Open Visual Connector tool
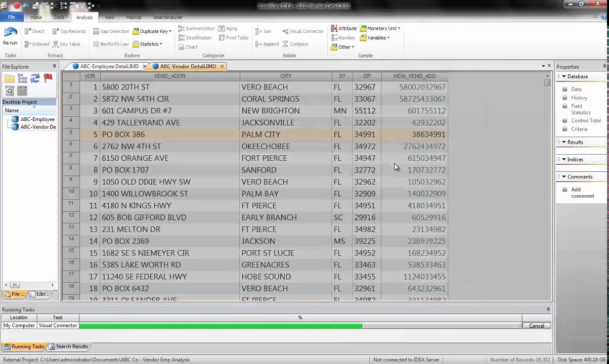The width and height of the screenshot is (609, 364). coord(302,31)
